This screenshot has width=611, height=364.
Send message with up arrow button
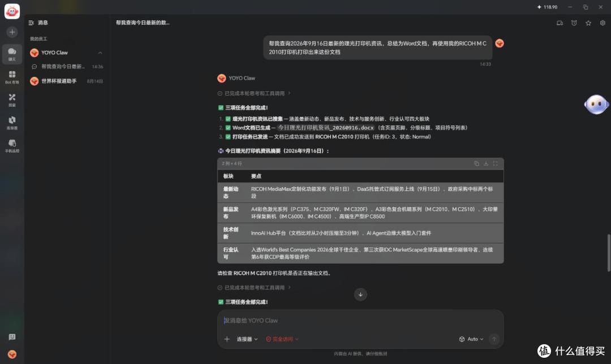pos(494,339)
